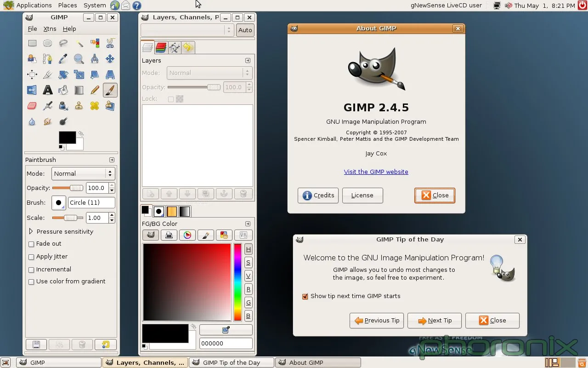
Task: Click the License button
Action: [362, 195]
